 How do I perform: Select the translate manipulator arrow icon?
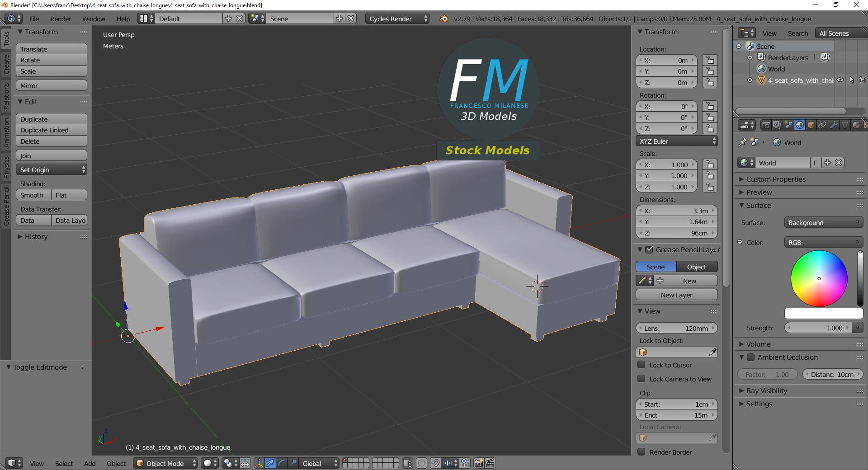click(x=270, y=463)
